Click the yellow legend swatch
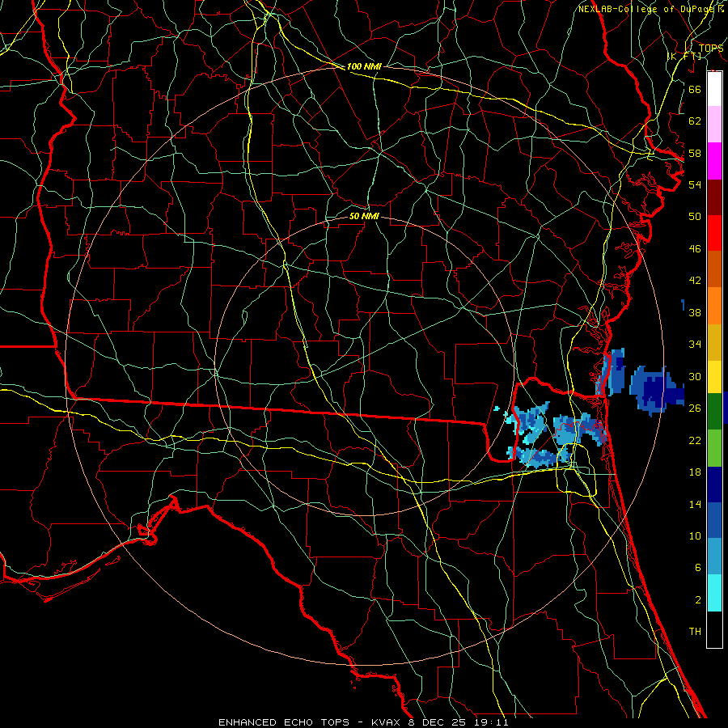Image resolution: width=728 pixels, height=728 pixels. 714,376
